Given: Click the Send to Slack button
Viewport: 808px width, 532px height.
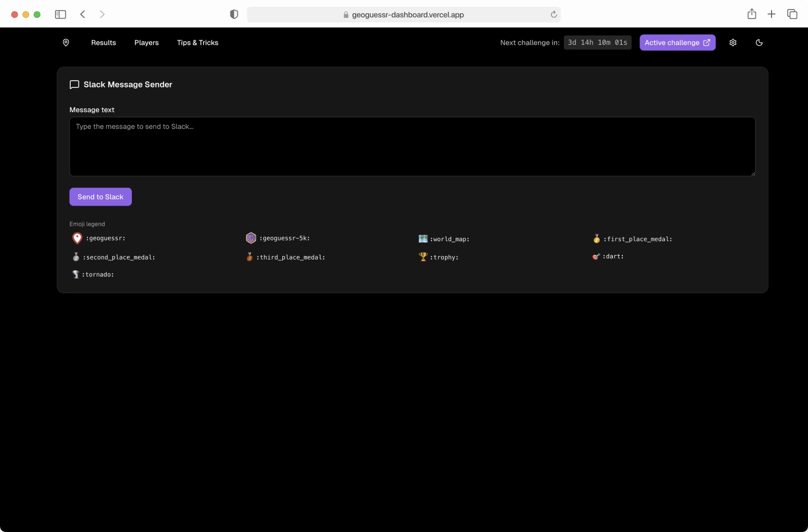Looking at the screenshot, I should coord(100,197).
